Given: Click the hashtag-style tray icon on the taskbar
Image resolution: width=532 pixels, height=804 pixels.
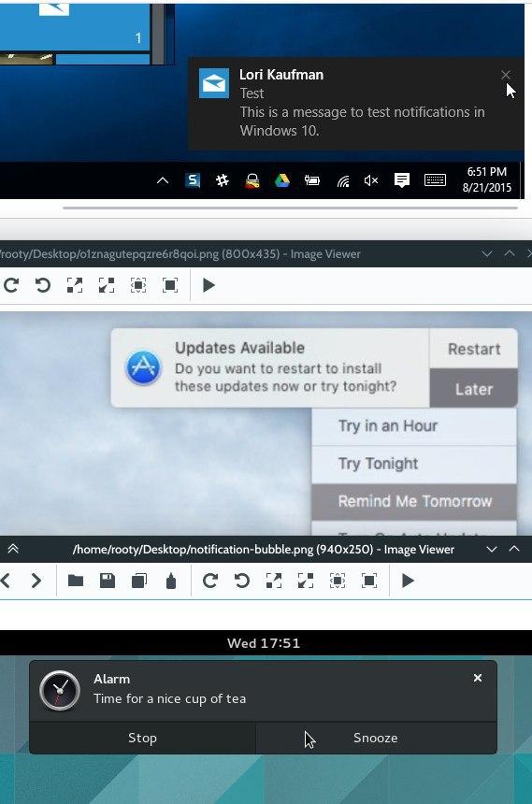Looking at the screenshot, I should pos(223,180).
